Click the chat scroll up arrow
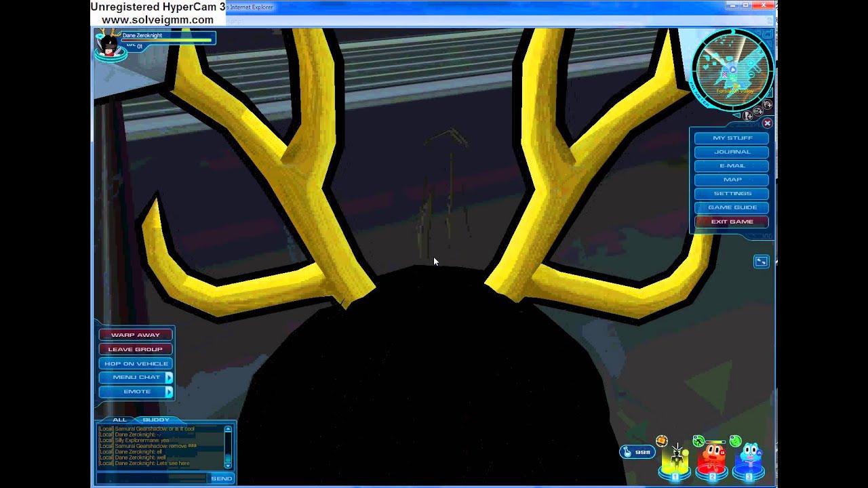 228,429
